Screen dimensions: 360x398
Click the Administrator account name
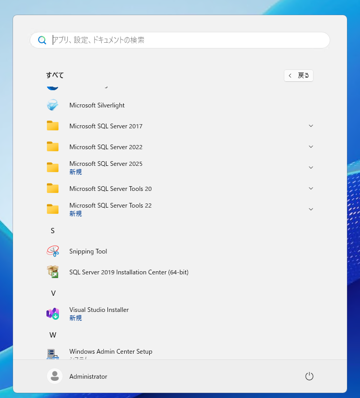[88, 376]
